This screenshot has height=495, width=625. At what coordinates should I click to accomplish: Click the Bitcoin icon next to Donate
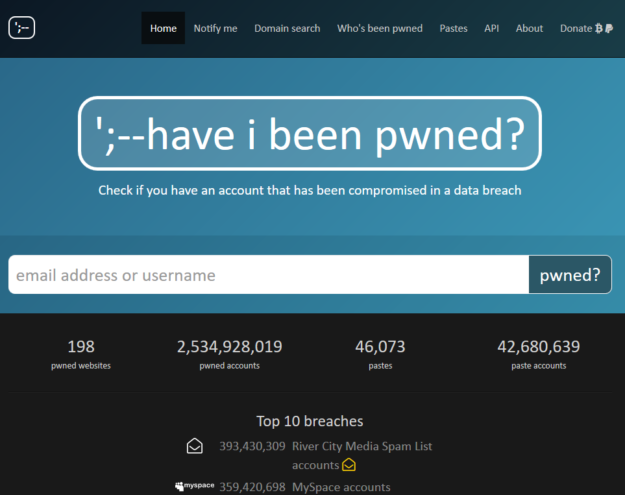click(x=599, y=29)
